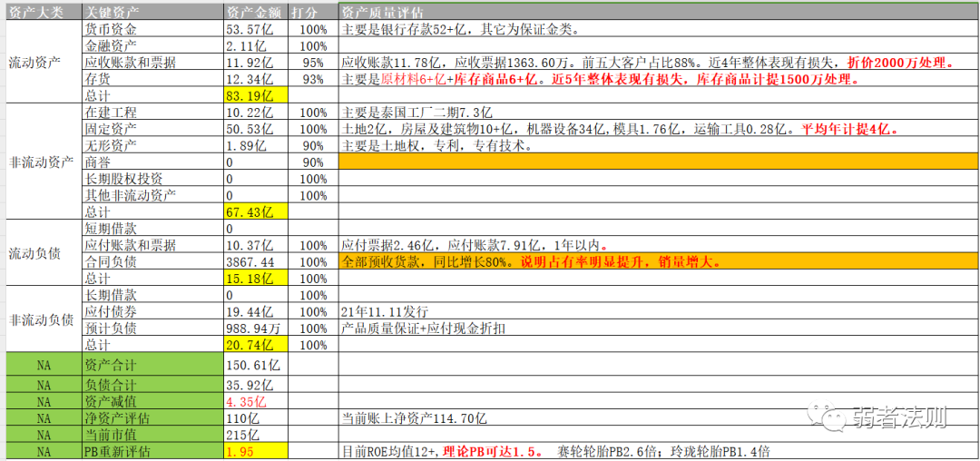The height and width of the screenshot is (461, 980).
Task: Click the 2.11亿 amount cell
Action: click(257, 45)
